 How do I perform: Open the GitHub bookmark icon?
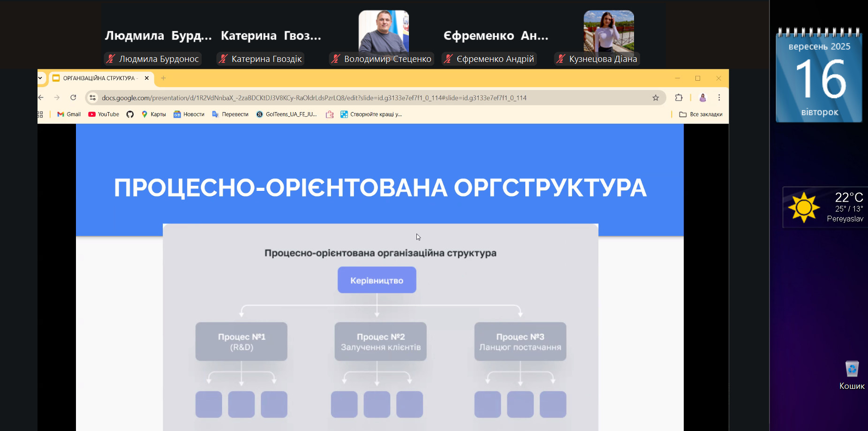click(130, 114)
